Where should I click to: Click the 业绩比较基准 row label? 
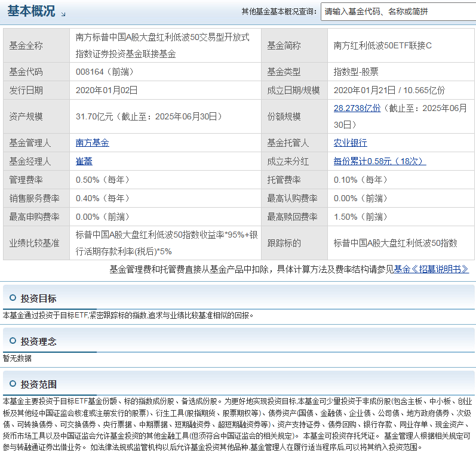tap(34, 243)
